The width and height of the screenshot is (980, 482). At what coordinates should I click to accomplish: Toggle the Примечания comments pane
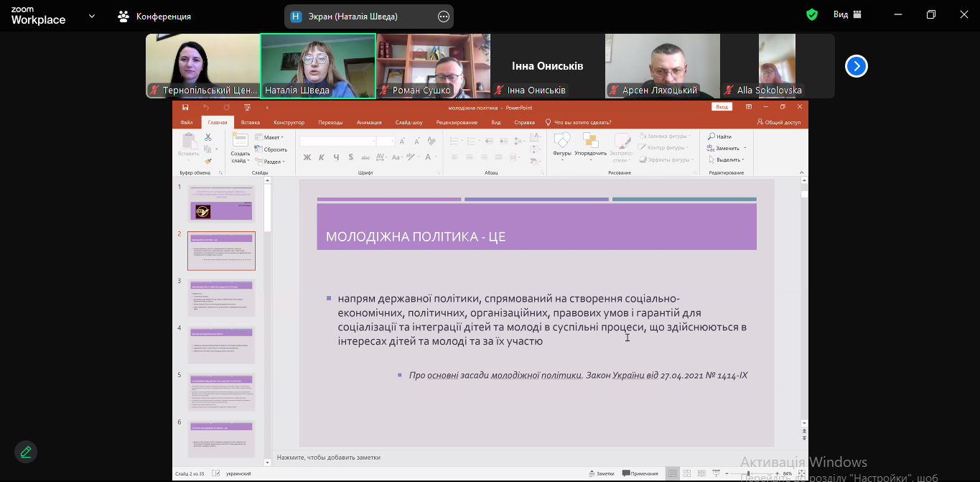pyautogui.click(x=640, y=473)
